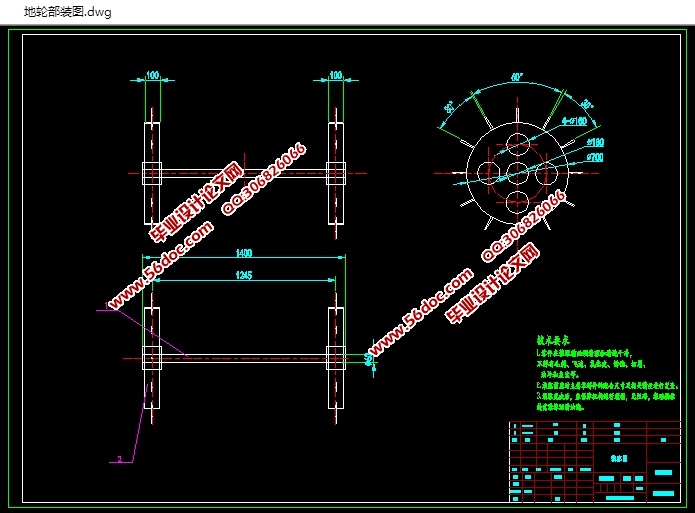
Task: Click the bottom hole in wheel view
Action: 517,203
